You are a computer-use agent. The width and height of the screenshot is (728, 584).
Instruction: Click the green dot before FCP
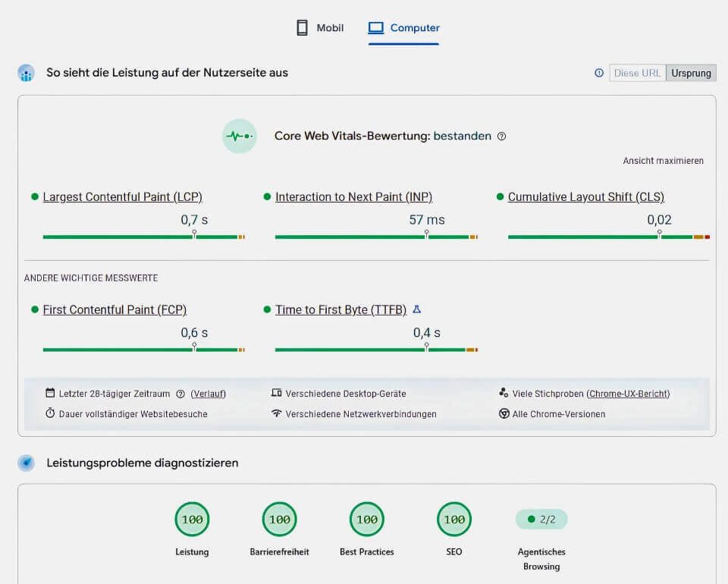point(34,309)
